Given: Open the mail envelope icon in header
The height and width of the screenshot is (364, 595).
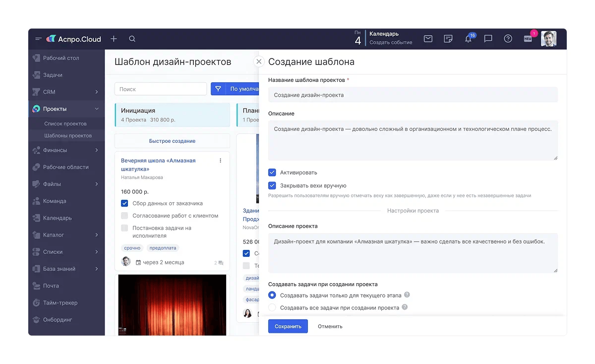Looking at the screenshot, I should [x=428, y=39].
